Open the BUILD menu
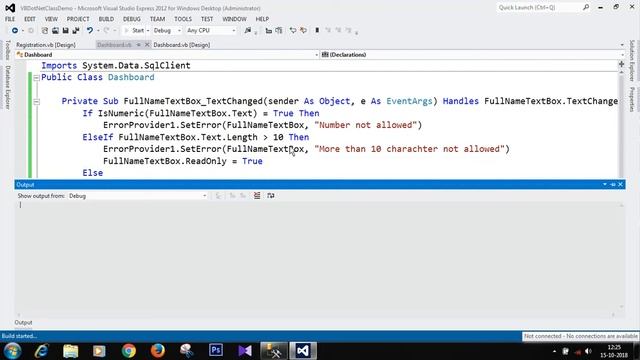This screenshot has width=640, height=360. [106, 19]
